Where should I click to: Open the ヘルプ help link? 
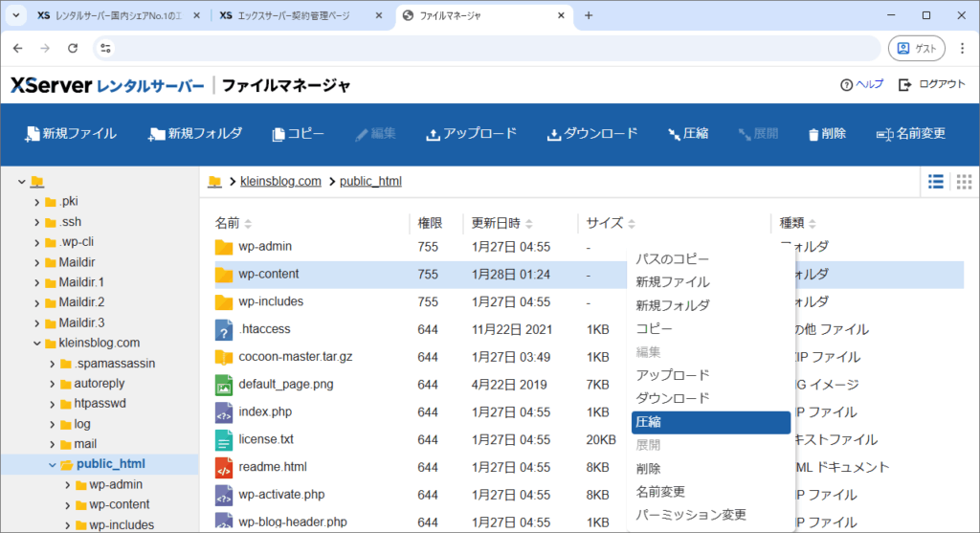(x=861, y=85)
